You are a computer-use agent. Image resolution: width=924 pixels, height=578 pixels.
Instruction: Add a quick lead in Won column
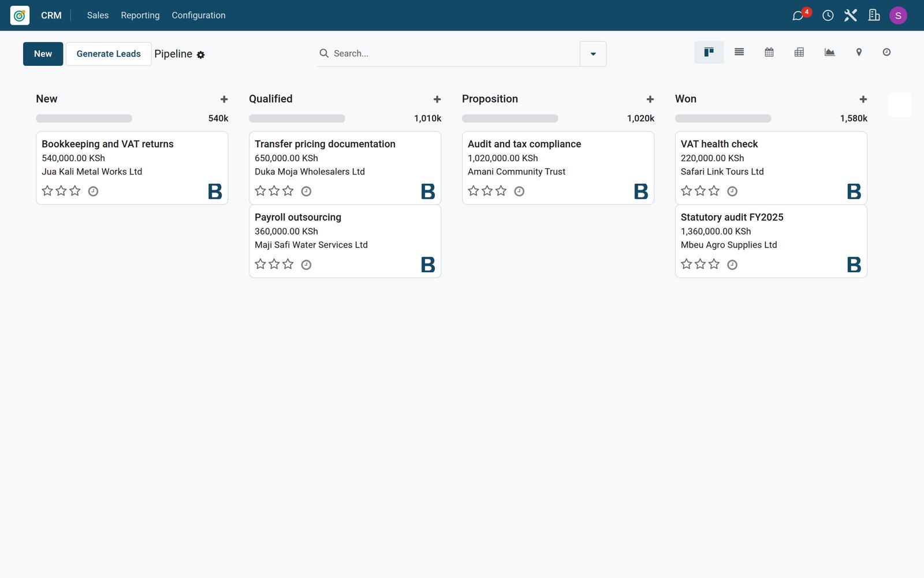coord(863,99)
